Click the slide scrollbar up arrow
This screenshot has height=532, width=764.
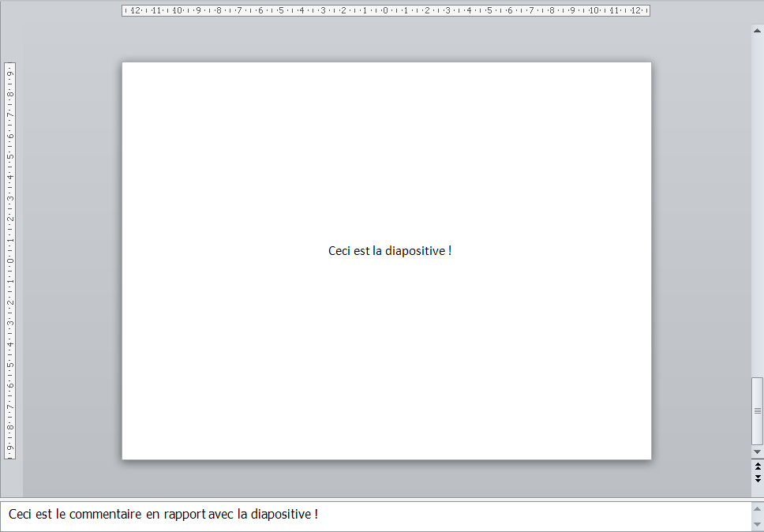pyautogui.click(x=758, y=29)
